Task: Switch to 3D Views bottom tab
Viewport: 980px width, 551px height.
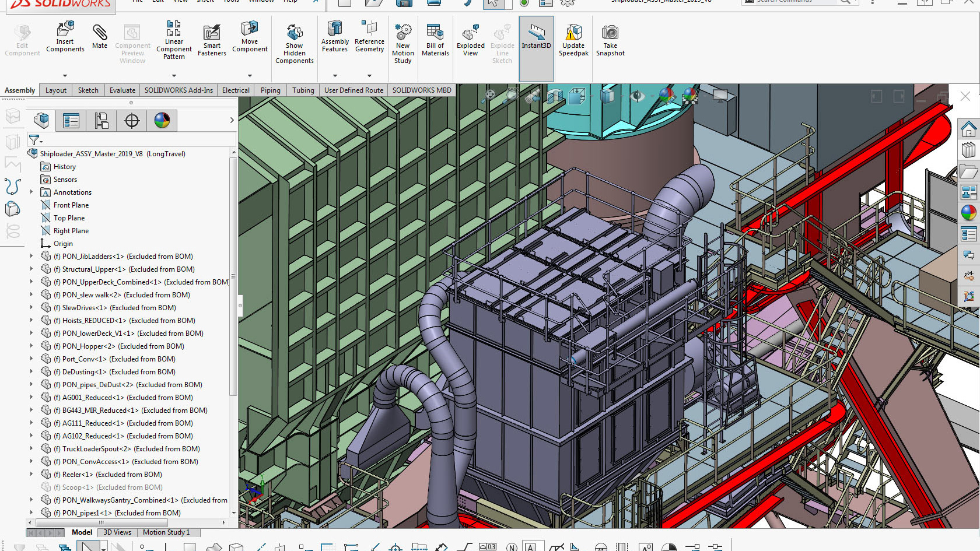Action: 117,532
